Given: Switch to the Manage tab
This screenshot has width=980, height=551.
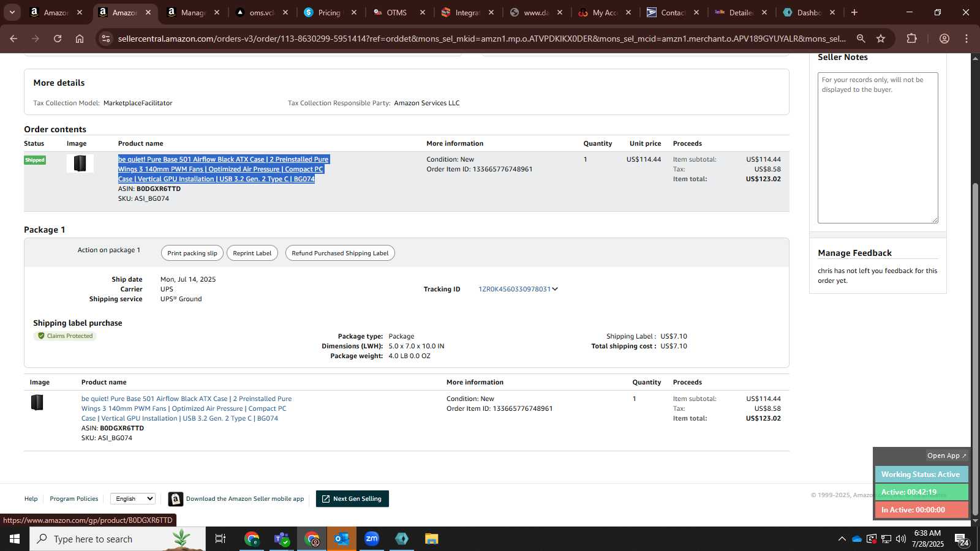Looking at the screenshot, I should (192, 12).
